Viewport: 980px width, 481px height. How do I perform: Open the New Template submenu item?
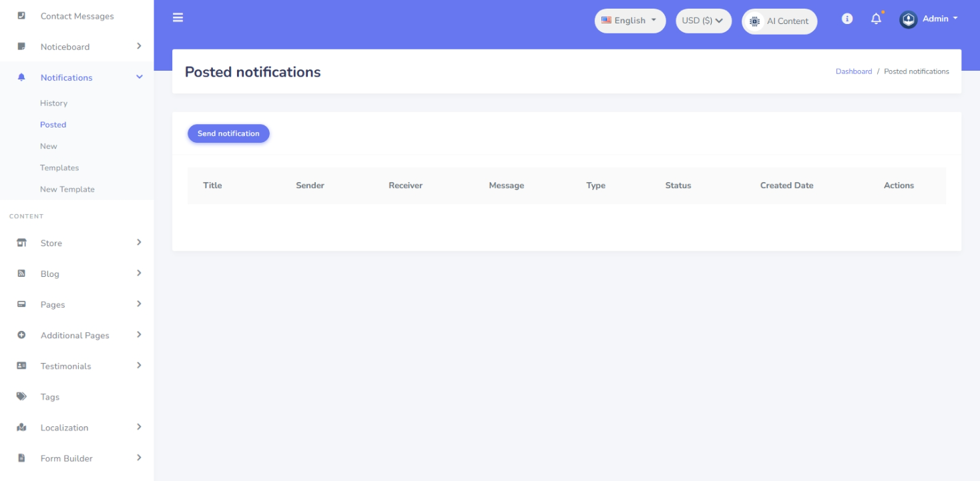click(67, 189)
